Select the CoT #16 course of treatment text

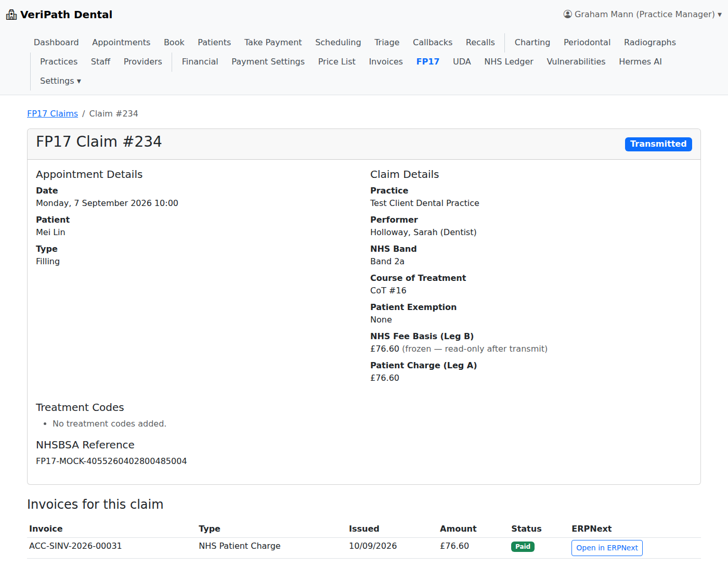click(388, 290)
